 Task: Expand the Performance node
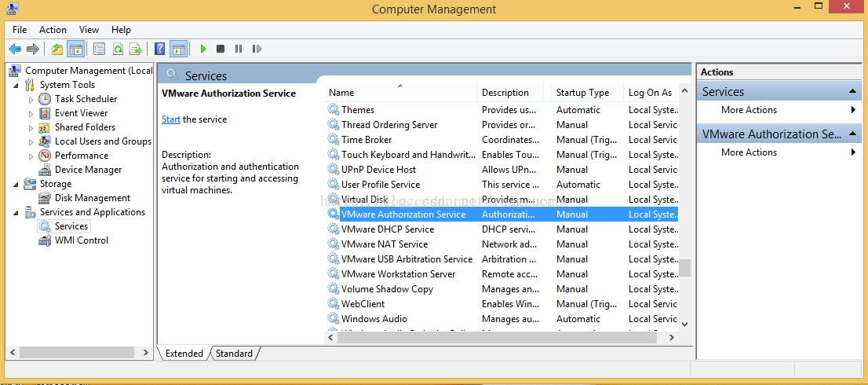31,156
